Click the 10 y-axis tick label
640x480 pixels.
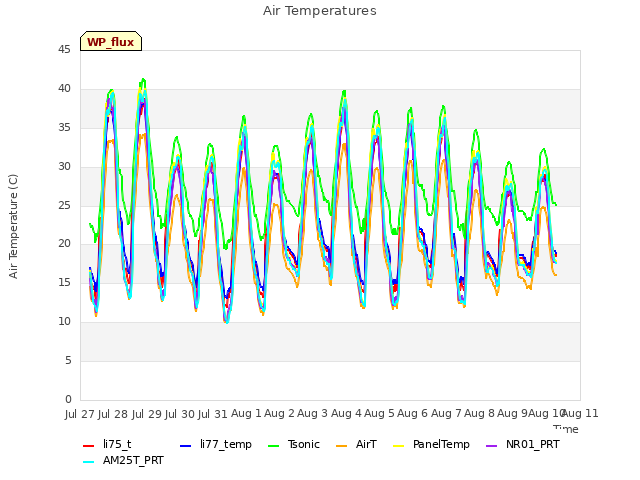point(64,322)
